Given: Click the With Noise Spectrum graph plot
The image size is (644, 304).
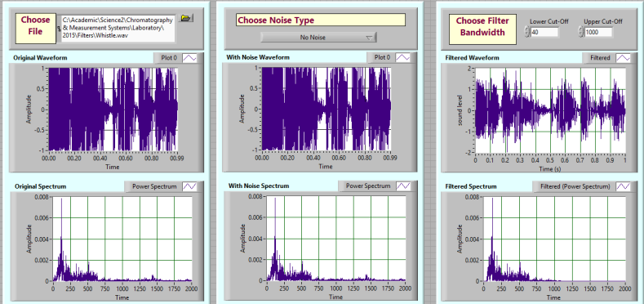Looking at the screenshot, I should (336, 239).
